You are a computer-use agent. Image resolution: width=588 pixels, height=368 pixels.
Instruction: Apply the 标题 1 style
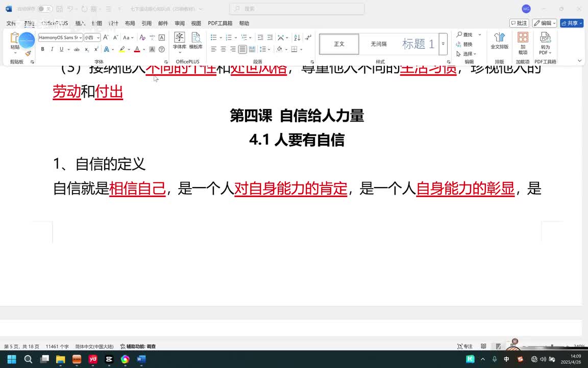[418, 44]
